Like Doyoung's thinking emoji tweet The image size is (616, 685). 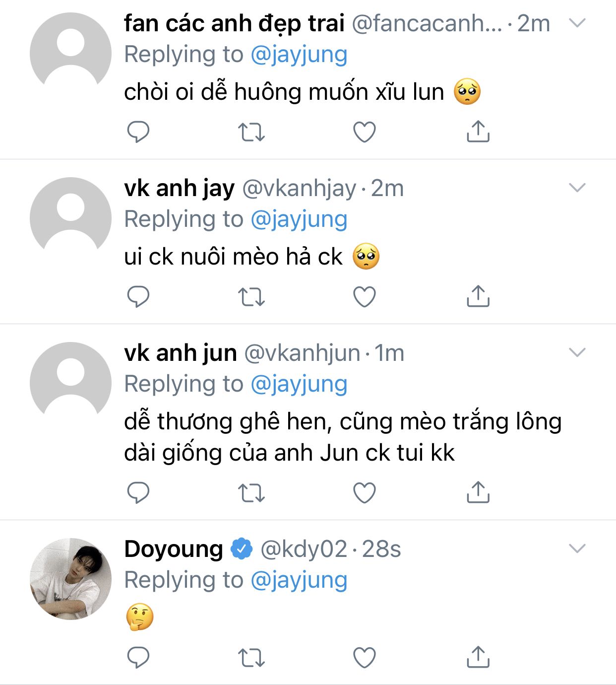(365, 658)
